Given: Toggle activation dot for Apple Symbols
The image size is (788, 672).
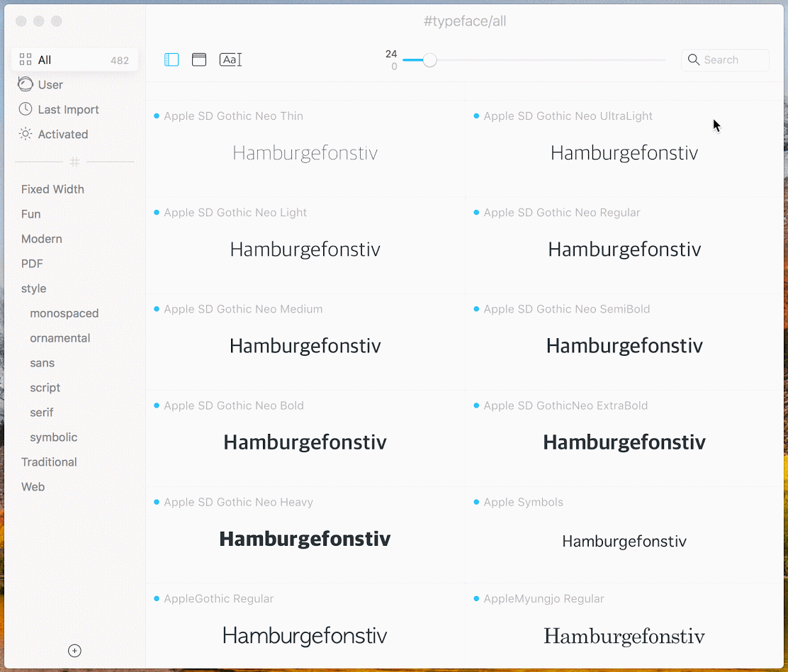Looking at the screenshot, I should (476, 502).
